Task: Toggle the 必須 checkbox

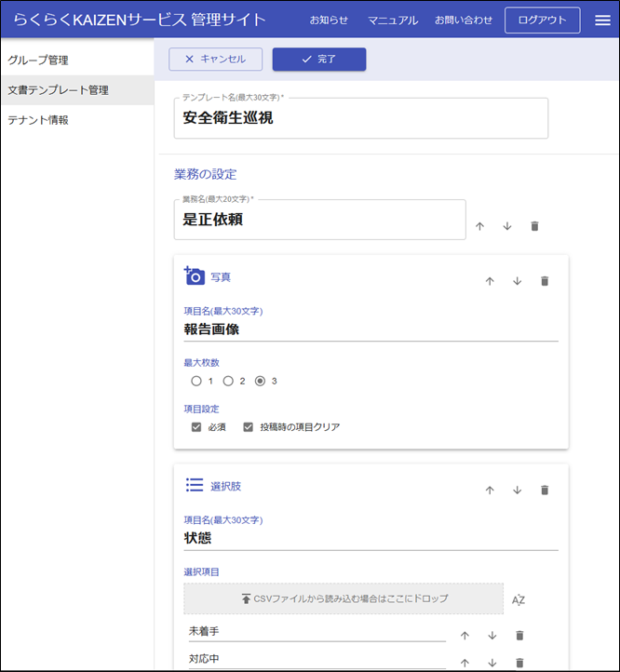Action: pyautogui.click(x=196, y=427)
